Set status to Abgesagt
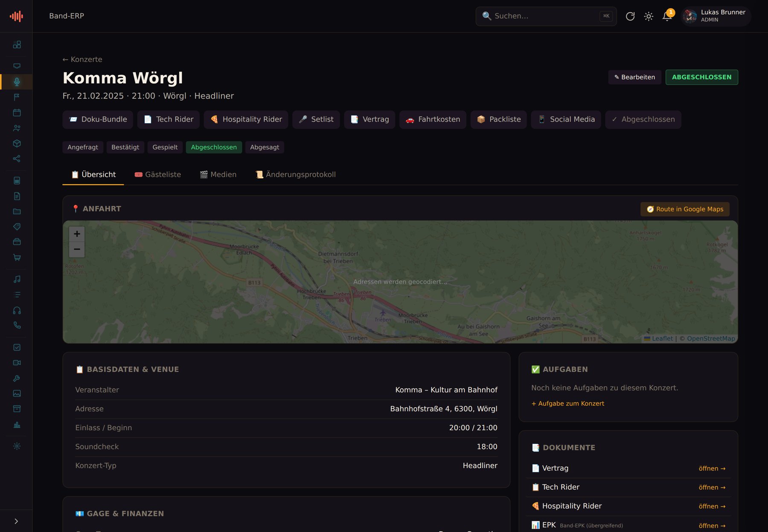 click(x=265, y=147)
